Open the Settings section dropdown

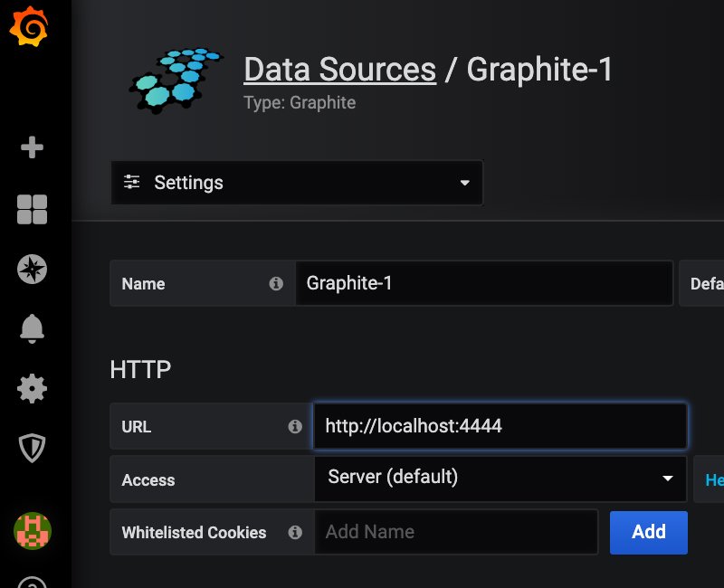tap(297, 183)
